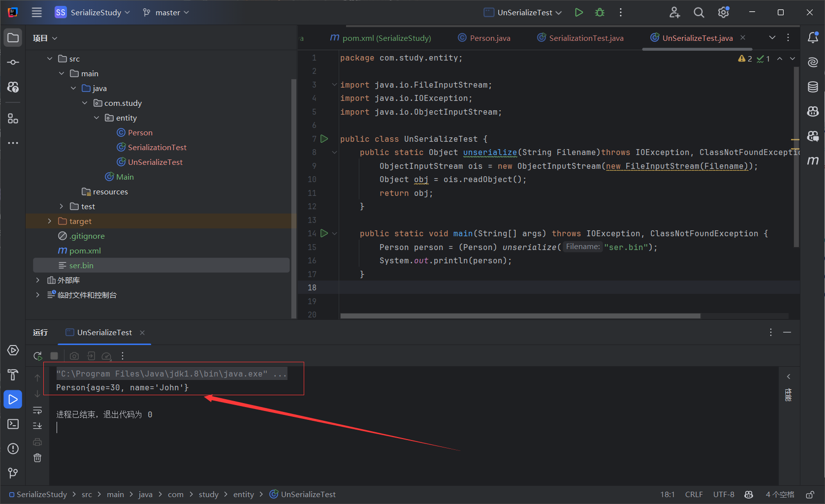Viewport: 825px width, 504px height.
Task: Click 18:1 cursor position indicator
Action: [667, 495]
